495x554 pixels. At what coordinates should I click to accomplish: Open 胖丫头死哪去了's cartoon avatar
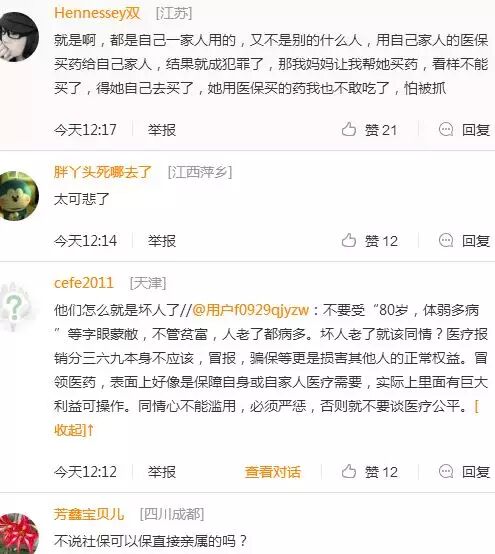(x=18, y=196)
